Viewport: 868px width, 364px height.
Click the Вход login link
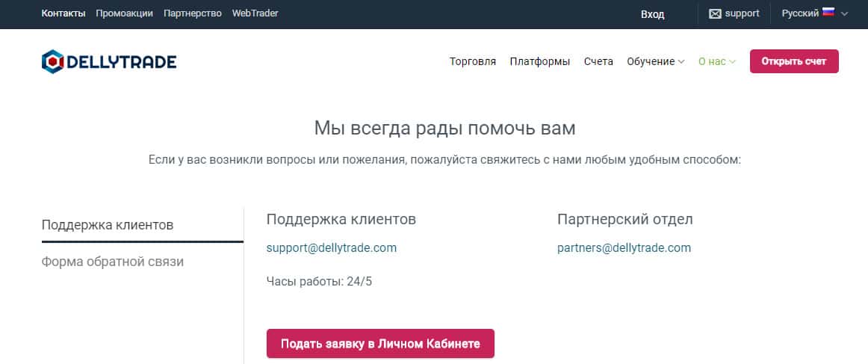point(652,14)
